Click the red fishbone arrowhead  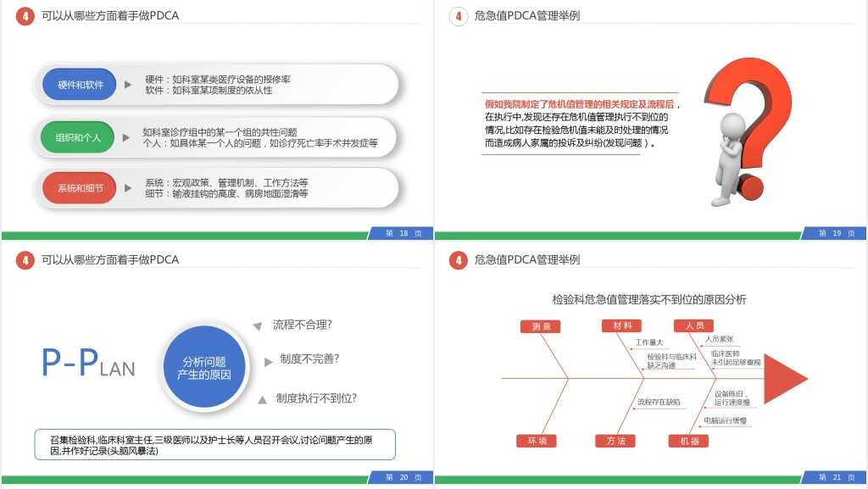pos(785,380)
